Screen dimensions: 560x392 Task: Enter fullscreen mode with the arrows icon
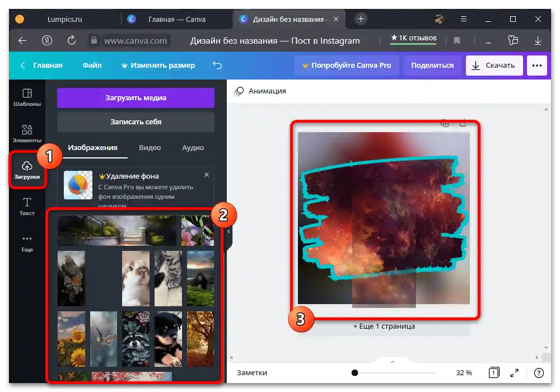click(514, 373)
